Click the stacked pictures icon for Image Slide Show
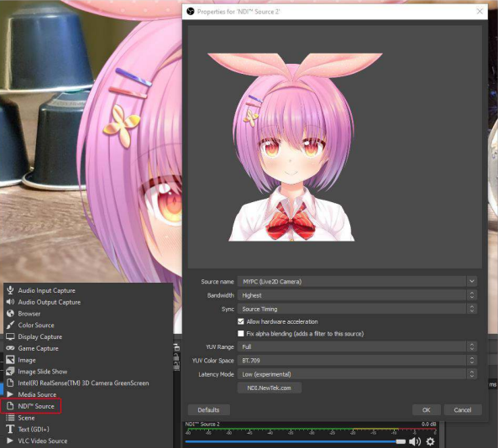Screen dimensions: 498x448 (10, 371)
